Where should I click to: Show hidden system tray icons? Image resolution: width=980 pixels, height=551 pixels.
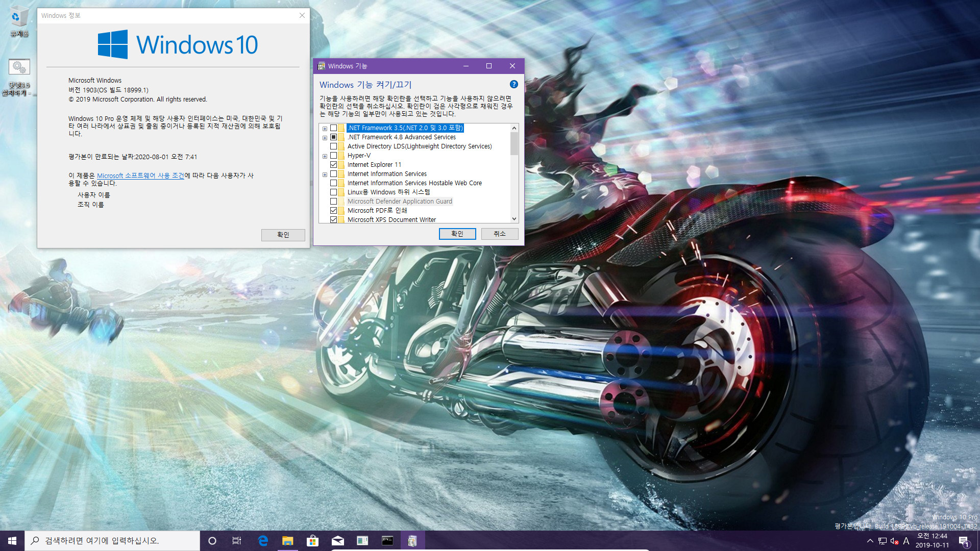[x=870, y=541]
